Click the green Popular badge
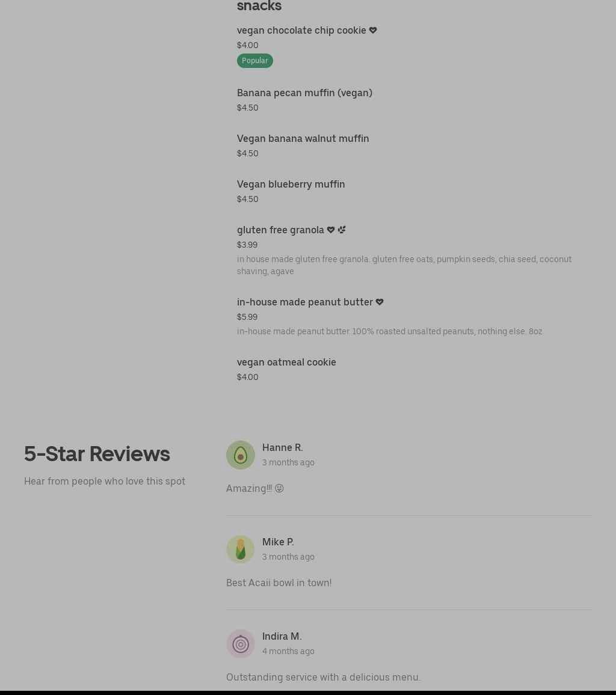The image size is (616, 695). pyautogui.click(x=254, y=61)
